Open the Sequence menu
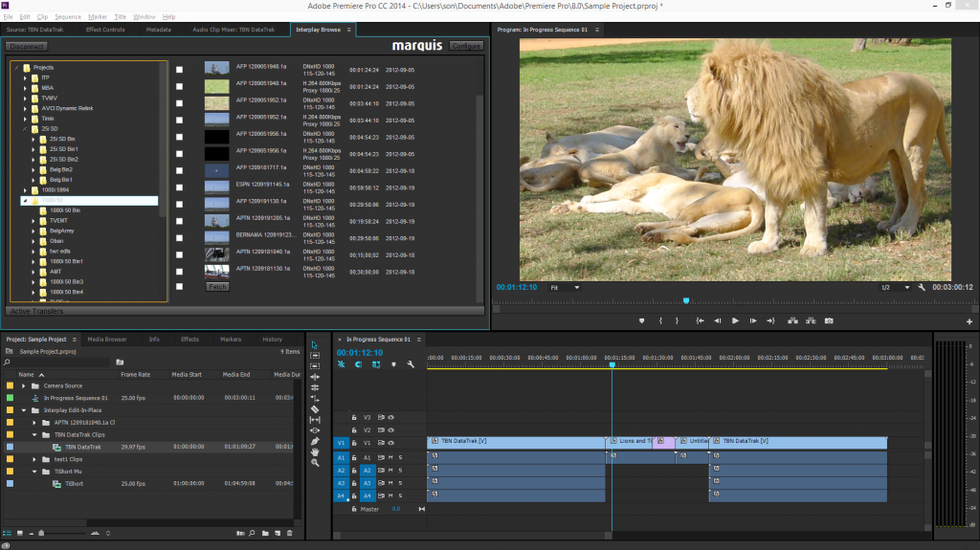Screen dimensions: 980x550 pos(68,16)
